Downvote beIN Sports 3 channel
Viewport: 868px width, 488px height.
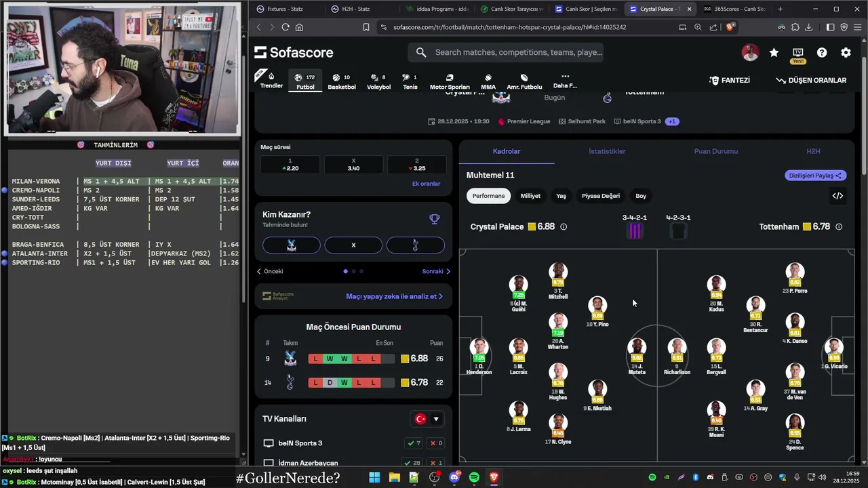[x=437, y=443]
